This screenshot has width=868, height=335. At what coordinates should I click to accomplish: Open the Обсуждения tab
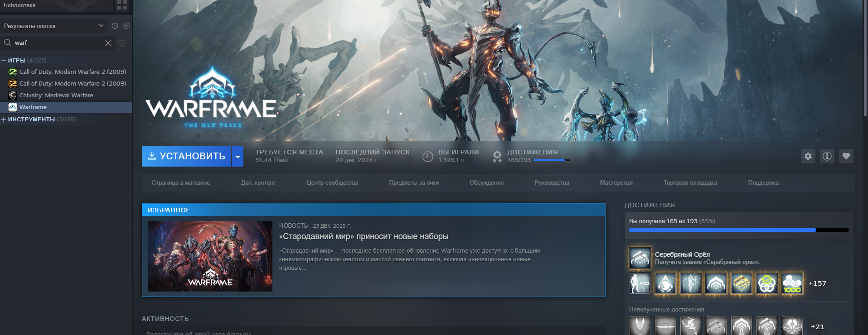pos(486,183)
